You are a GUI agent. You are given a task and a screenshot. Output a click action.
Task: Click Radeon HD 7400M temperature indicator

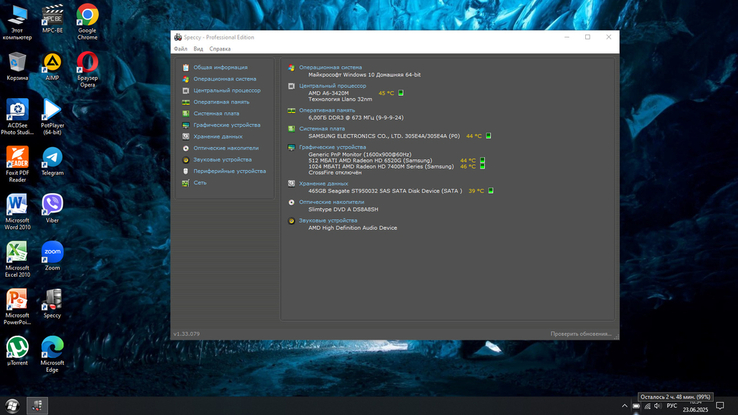482,166
